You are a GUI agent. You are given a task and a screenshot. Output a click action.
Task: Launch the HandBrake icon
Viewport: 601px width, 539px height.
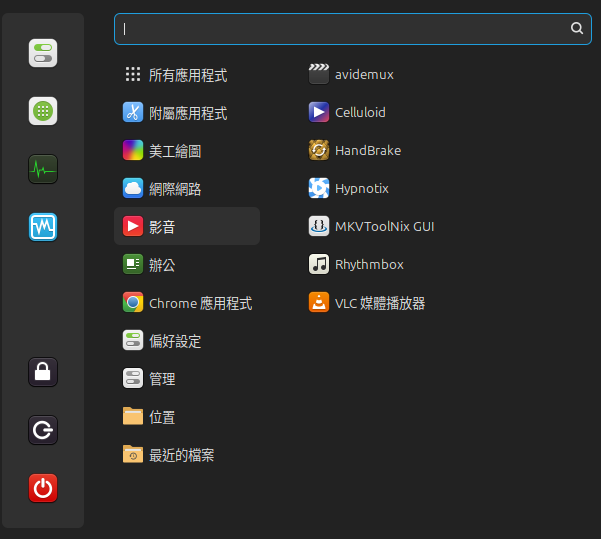tap(319, 150)
